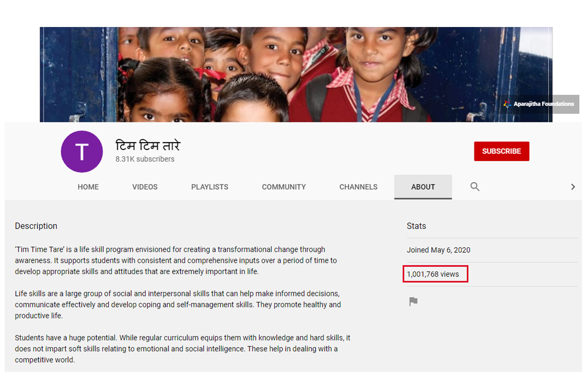Click the 1,001,768 views text

(433, 274)
